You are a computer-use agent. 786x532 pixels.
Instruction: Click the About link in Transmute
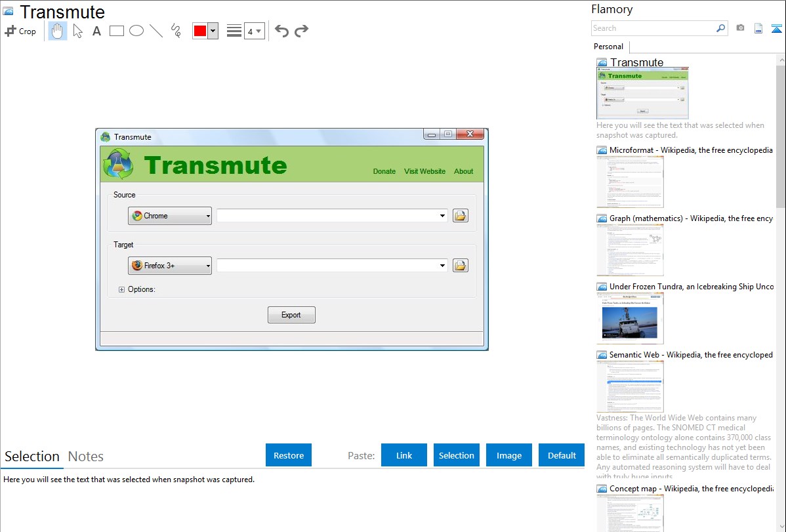(x=463, y=171)
